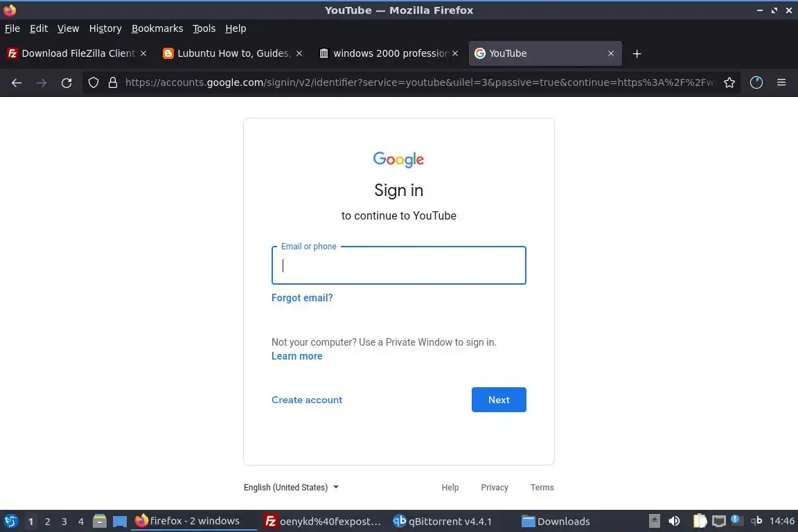Switch to workspace 4
798x532 pixels.
[81, 522]
